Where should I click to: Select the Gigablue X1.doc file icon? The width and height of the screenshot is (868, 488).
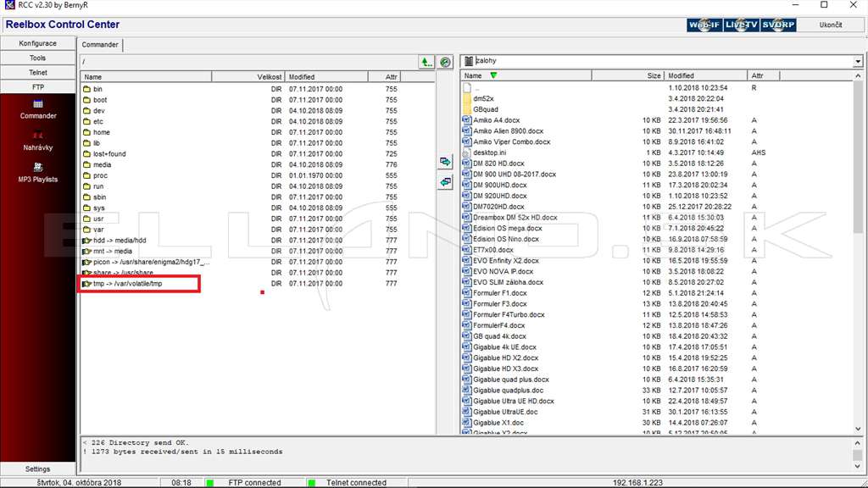(x=467, y=422)
